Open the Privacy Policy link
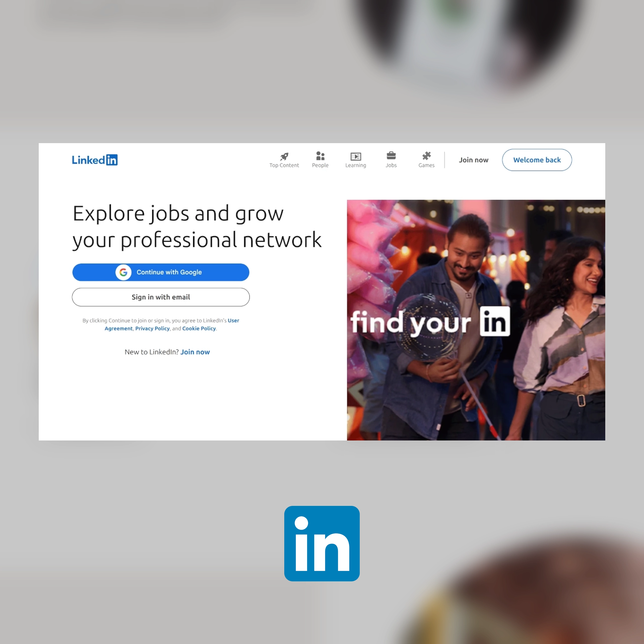 [152, 328]
